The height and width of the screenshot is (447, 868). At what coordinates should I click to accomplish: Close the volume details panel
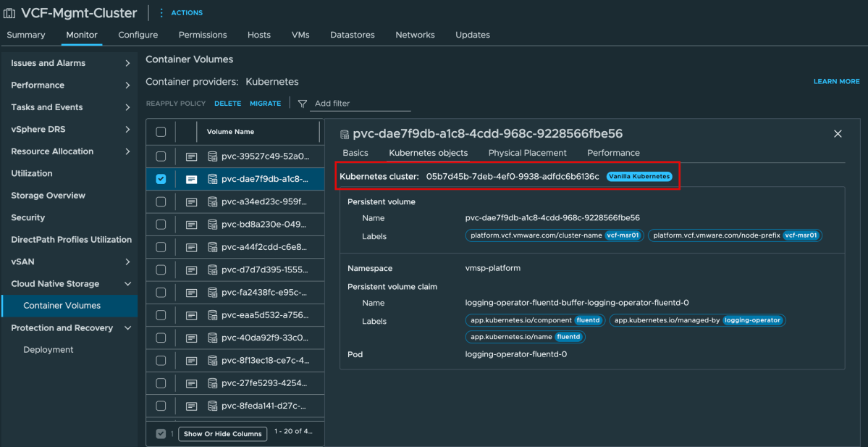838,133
